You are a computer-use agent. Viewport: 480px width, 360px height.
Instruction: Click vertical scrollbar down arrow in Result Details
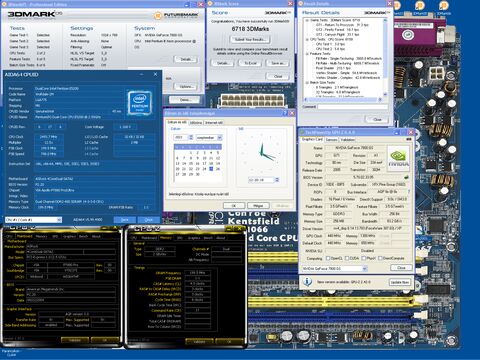click(x=385, y=94)
